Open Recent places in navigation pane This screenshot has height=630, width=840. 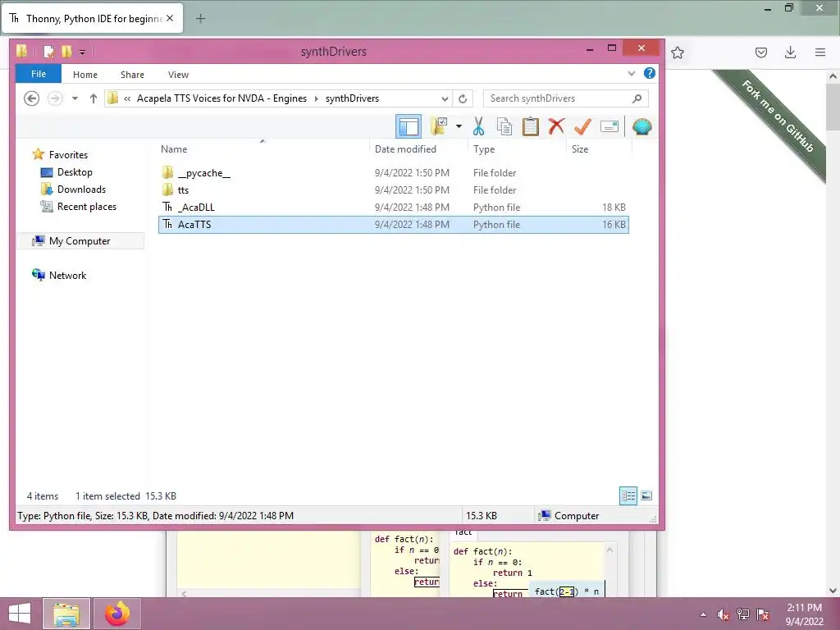tap(87, 206)
